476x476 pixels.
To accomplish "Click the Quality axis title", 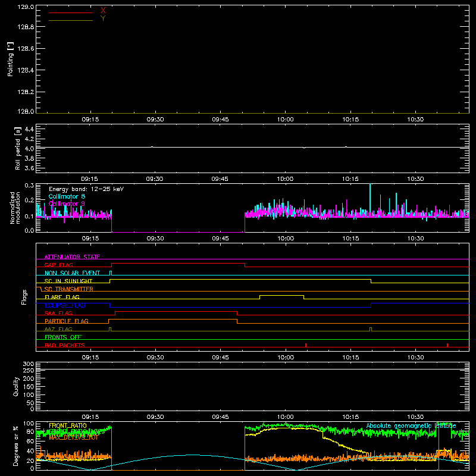I will pos(16,386).
